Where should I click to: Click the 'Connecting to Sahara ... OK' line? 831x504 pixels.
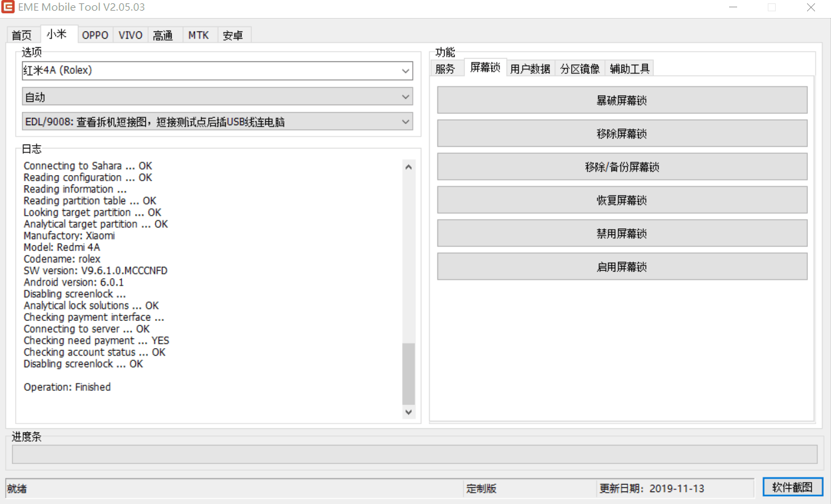[88, 166]
